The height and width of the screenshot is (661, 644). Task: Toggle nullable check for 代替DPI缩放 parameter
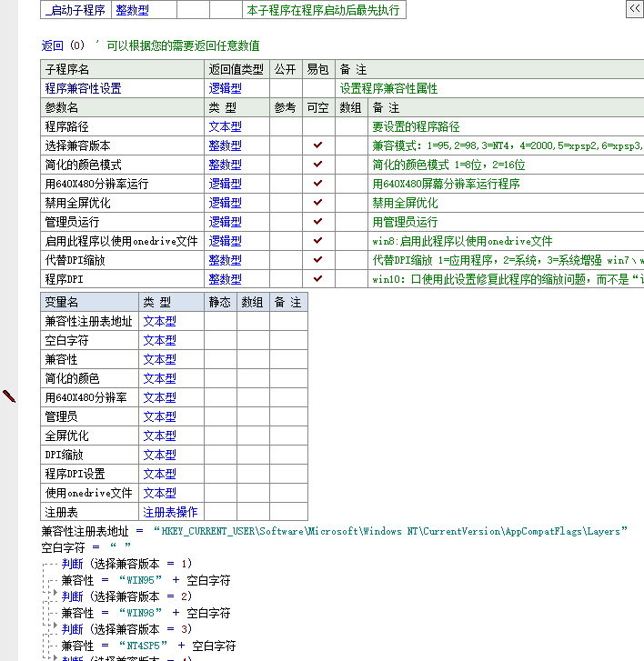click(x=318, y=260)
